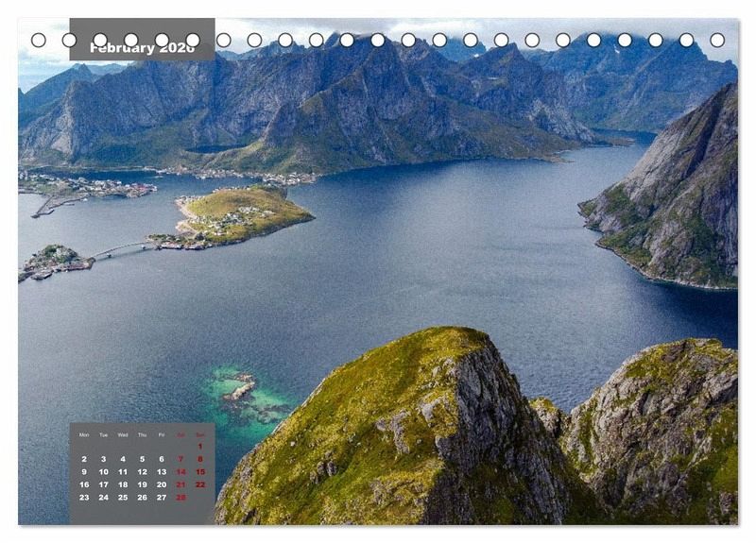This screenshot has width=756, height=543.
Task: Click the 'Fri' weekday header
Action: 162,435
